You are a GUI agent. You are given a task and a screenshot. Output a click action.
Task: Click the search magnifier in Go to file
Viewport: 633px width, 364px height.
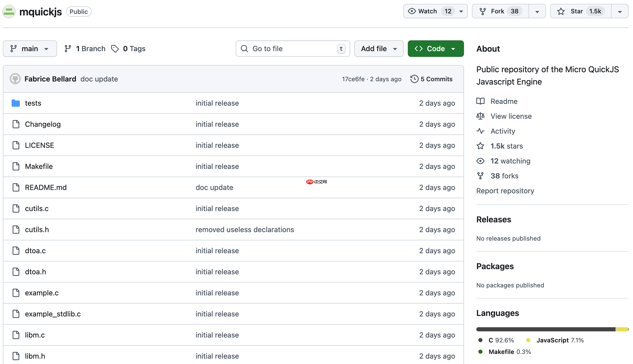click(244, 49)
